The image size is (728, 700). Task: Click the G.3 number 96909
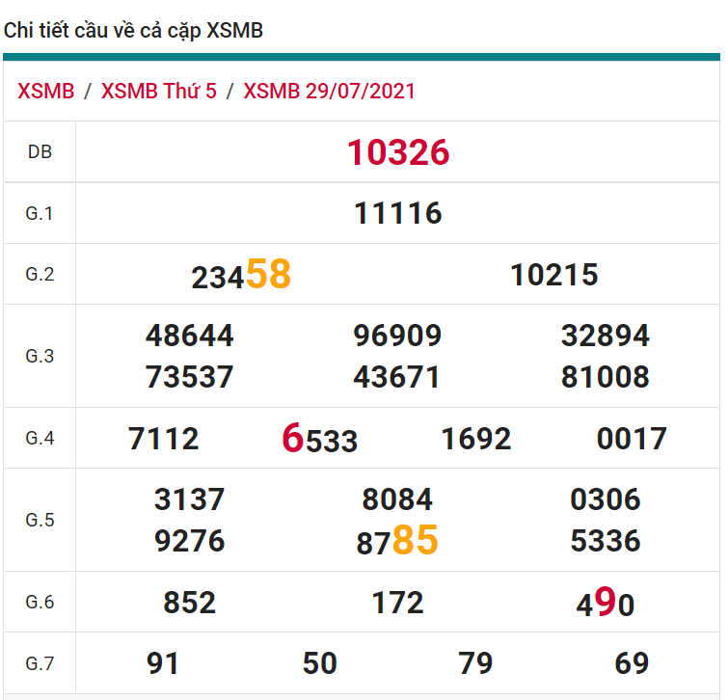coord(397,336)
